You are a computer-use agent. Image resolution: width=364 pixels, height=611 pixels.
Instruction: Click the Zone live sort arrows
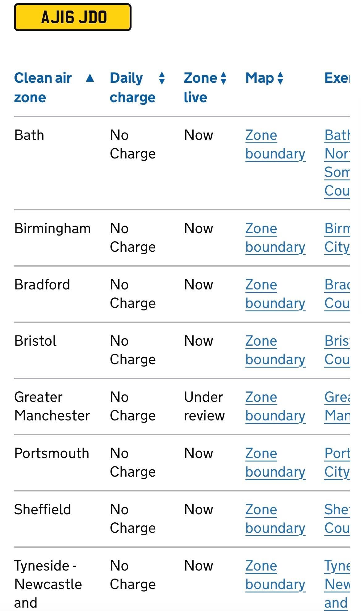pyautogui.click(x=224, y=78)
